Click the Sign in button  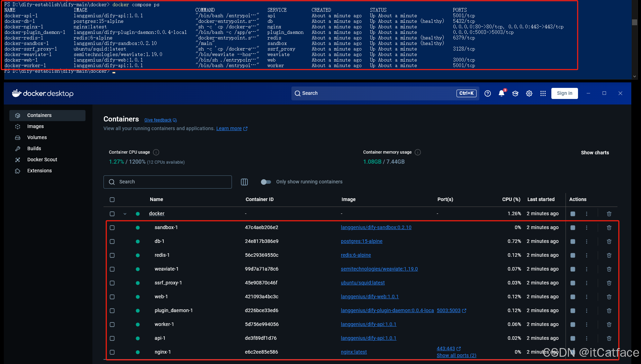coord(565,93)
